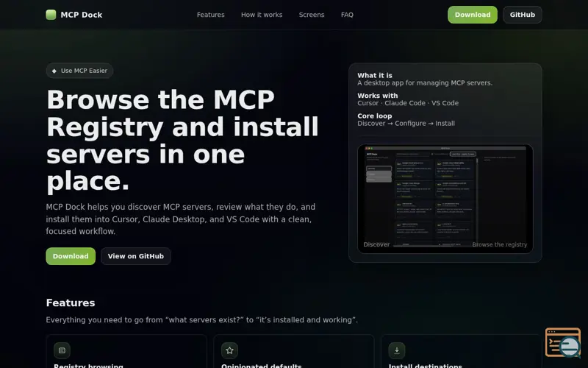588x368 pixels.
Task: Open the Registry browsing feature icon
Action: (x=62, y=350)
